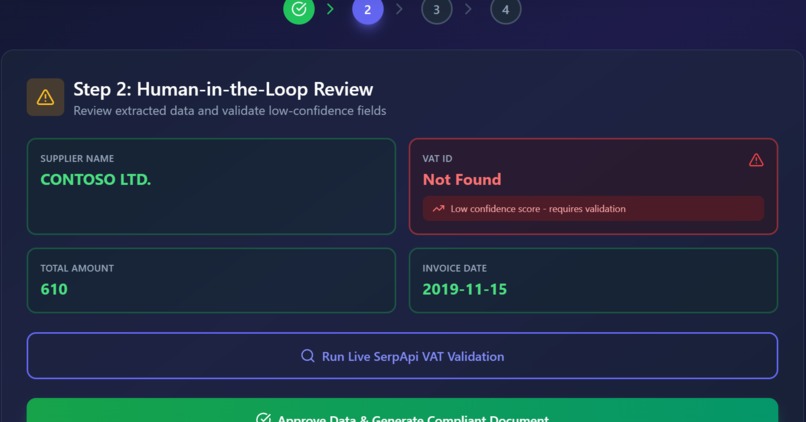
Task: Select the CONTOSO LTD. supplier name value
Action: (x=96, y=179)
